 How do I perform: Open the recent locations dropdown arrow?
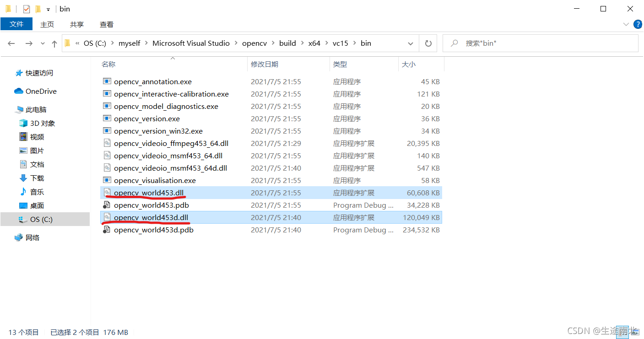tap(43, 43)
